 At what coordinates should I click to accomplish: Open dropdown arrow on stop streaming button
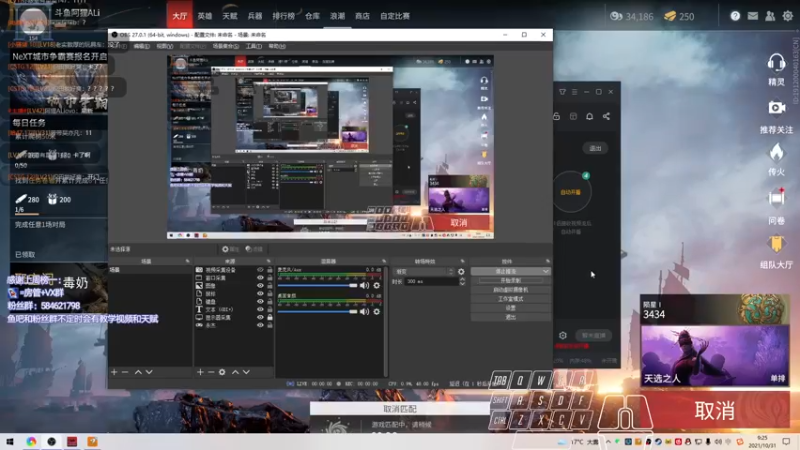coord(545,271)
